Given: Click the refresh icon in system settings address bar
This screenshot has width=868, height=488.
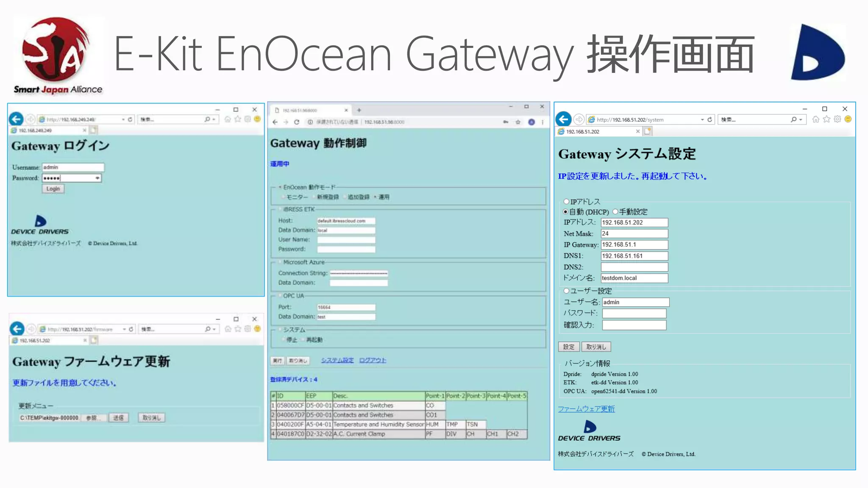Looking at the screenshot, I should [710, 120].
